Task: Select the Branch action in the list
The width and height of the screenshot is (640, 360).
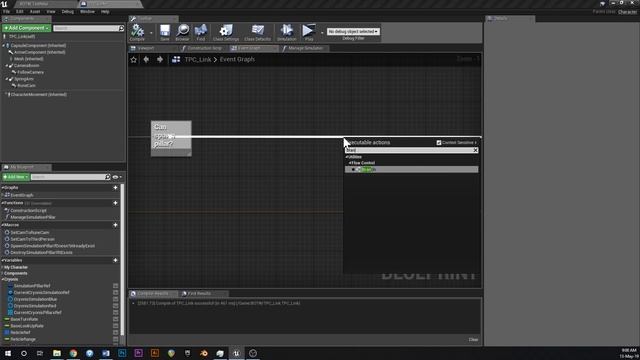Action: 411,169
